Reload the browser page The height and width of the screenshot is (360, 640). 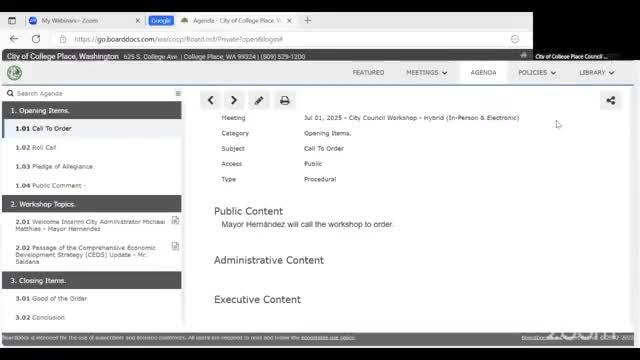[36, 39]
